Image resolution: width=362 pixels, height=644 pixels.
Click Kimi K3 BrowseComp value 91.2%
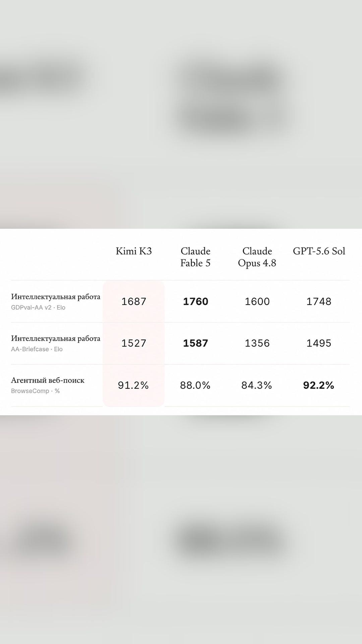pos(133,385)
